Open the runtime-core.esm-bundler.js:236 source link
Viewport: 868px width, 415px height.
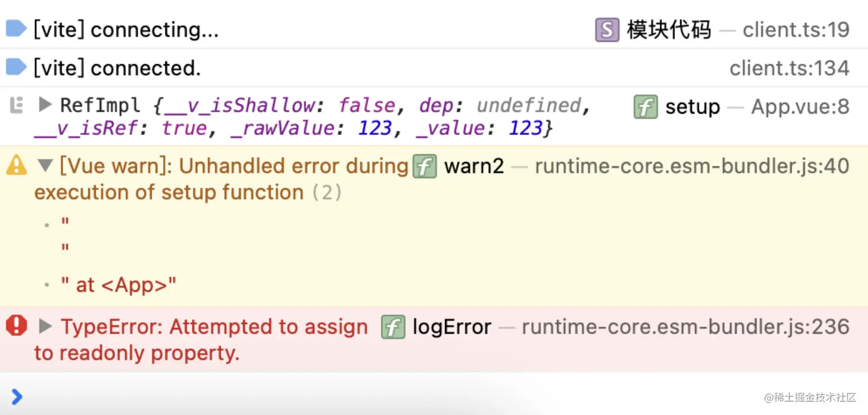(x=685, y=327)
